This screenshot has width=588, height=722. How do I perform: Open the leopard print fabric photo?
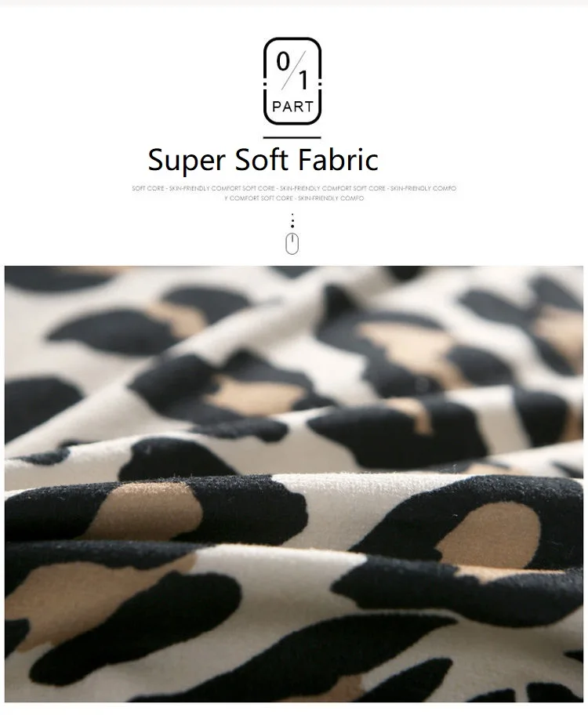(x=294, y=484)
